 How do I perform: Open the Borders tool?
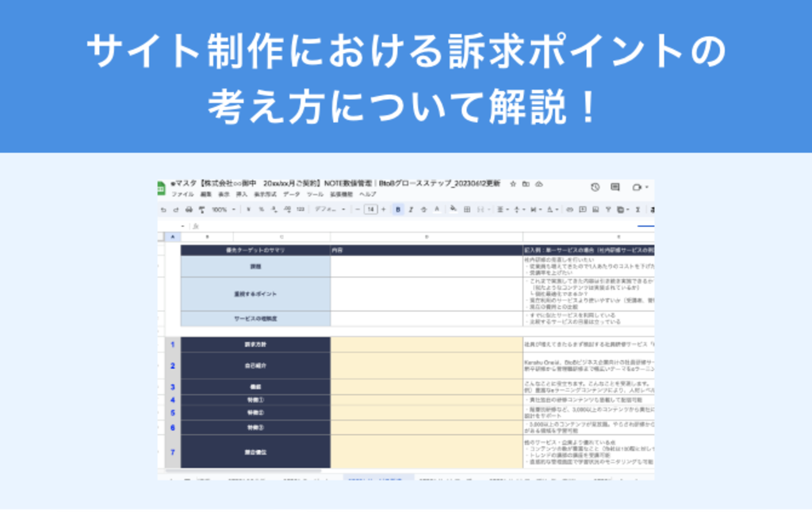click(x=466, y=210)
